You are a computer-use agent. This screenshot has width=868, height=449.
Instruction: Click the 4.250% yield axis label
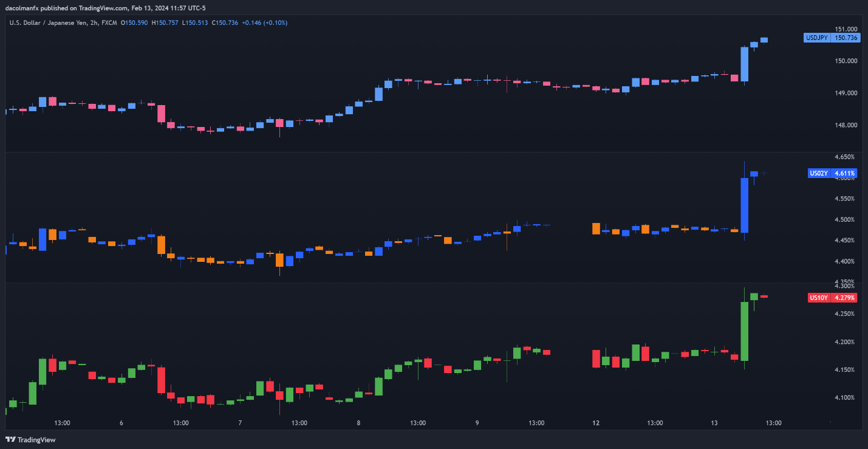pyautogui.click(x=845, y=314)
